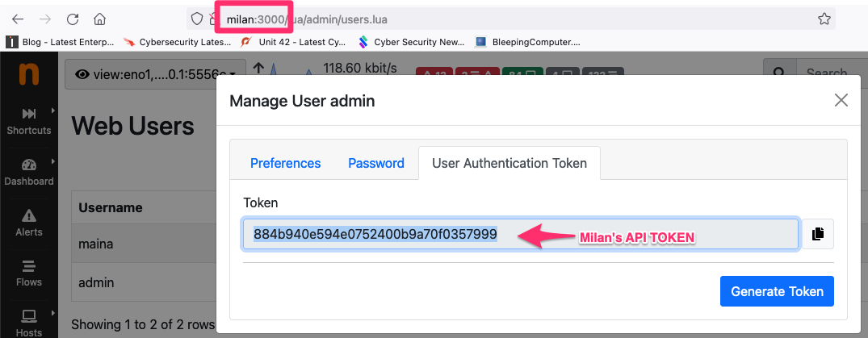The image size is (868, 338).
Task: Click the browser reload icon
Action: [x=73, y=19]
